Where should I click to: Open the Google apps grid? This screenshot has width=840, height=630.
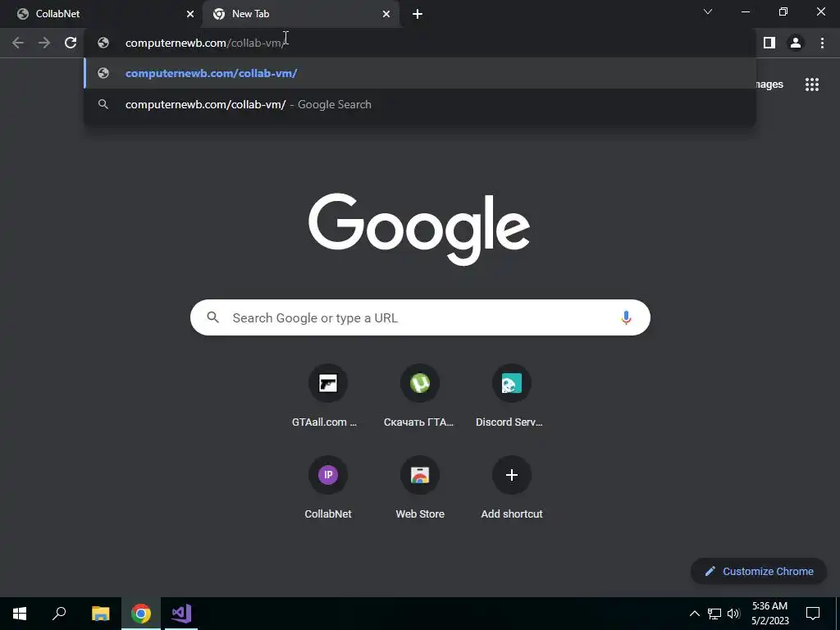811,84
